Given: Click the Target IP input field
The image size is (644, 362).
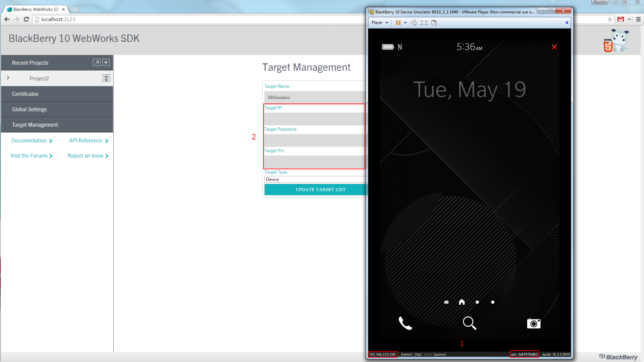Looking at the screenshot, I should (315, 119).
